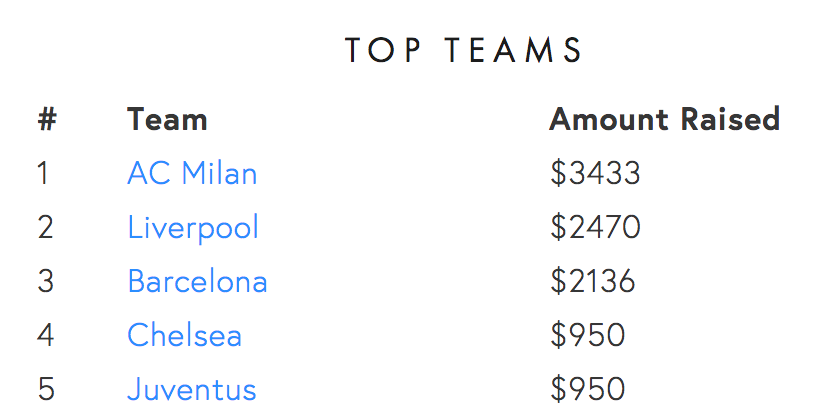
Task: Click the Team column header
Action: click(x=167, y=119)
